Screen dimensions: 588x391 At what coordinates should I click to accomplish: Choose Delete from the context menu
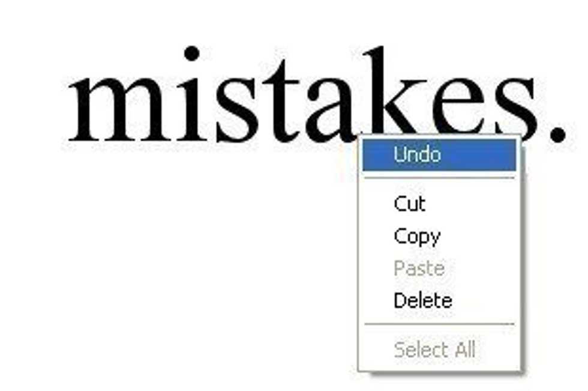click(x=439, y=301)
